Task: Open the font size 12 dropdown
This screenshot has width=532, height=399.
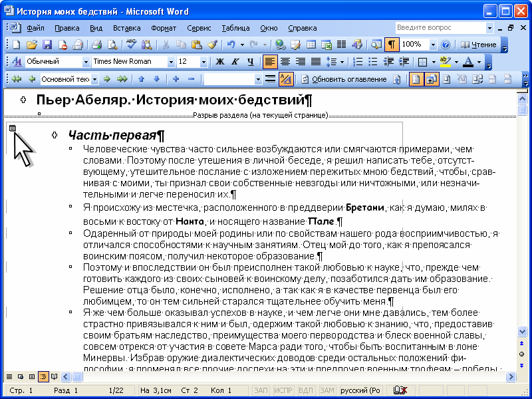Action: click(203, 62)
